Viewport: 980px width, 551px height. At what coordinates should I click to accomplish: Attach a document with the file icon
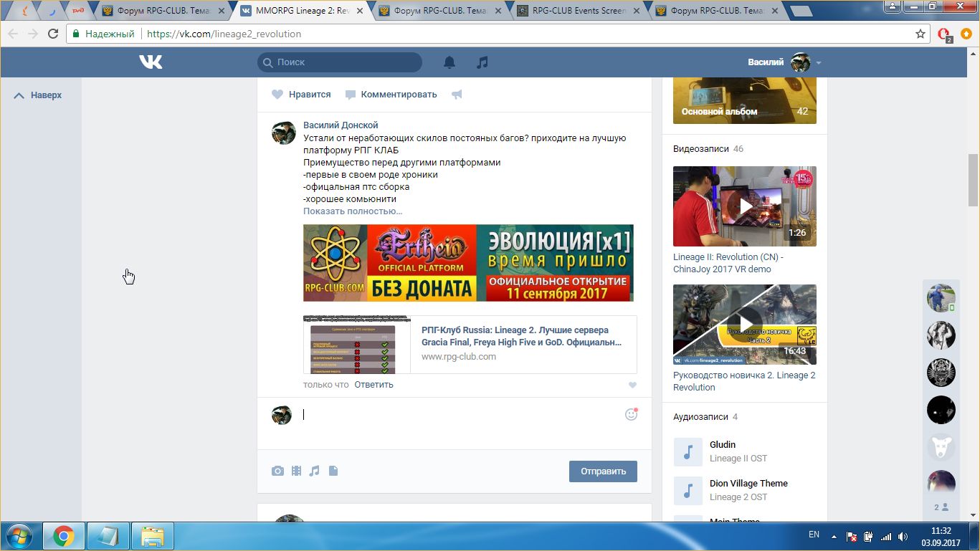(x=333, y=471)
